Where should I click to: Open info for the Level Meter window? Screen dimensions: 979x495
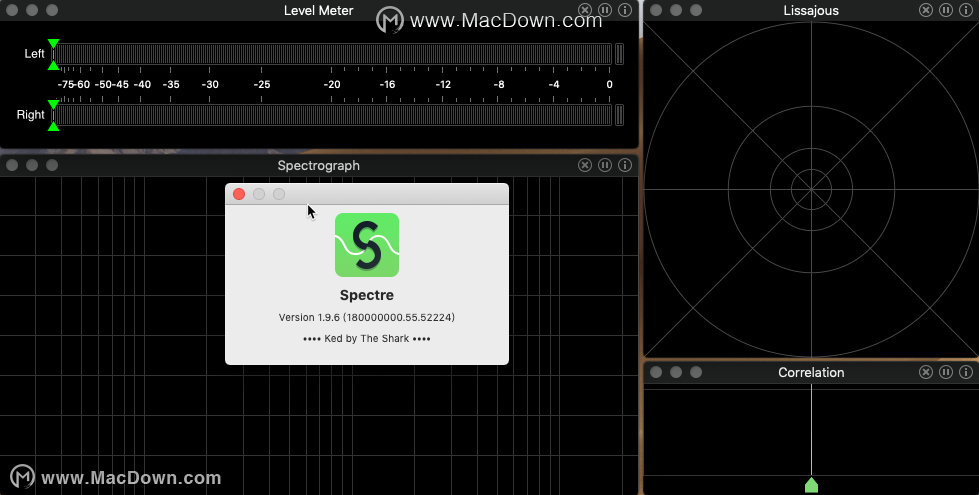point(624,10)
